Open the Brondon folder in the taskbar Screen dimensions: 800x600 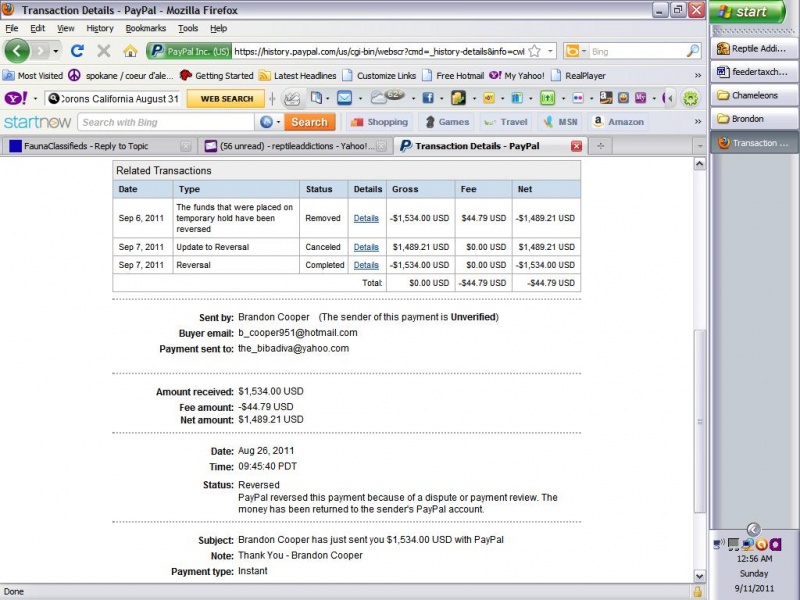[754, 119]
